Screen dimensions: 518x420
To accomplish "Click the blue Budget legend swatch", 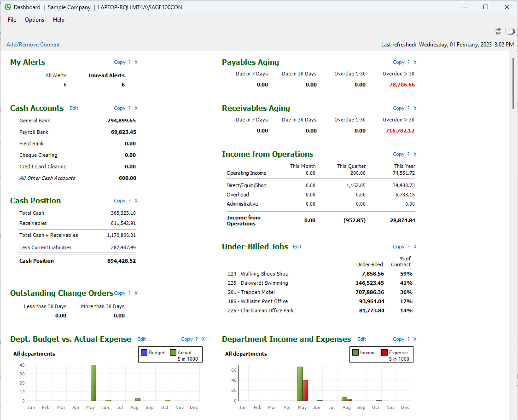I will pyautogui.click(x=144, y=353).
